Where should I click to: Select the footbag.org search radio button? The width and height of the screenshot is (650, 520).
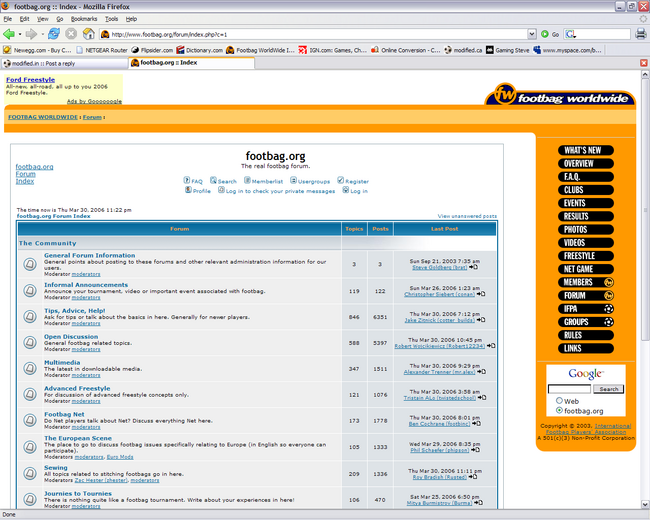(x=559, y=411)
